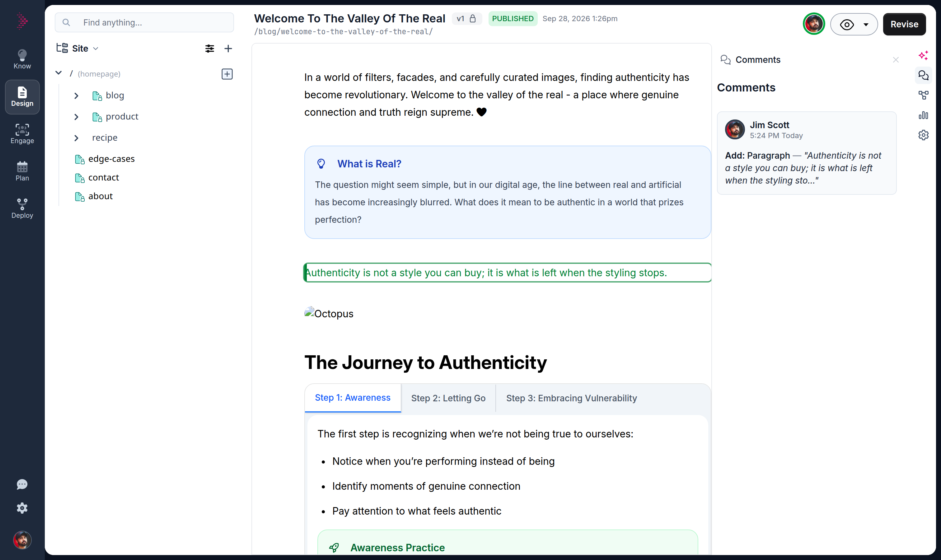Image resolution: width=941 pixels, height=560 pixels.
Task: Toggle the preview eye button
Action: pos(847,25)
